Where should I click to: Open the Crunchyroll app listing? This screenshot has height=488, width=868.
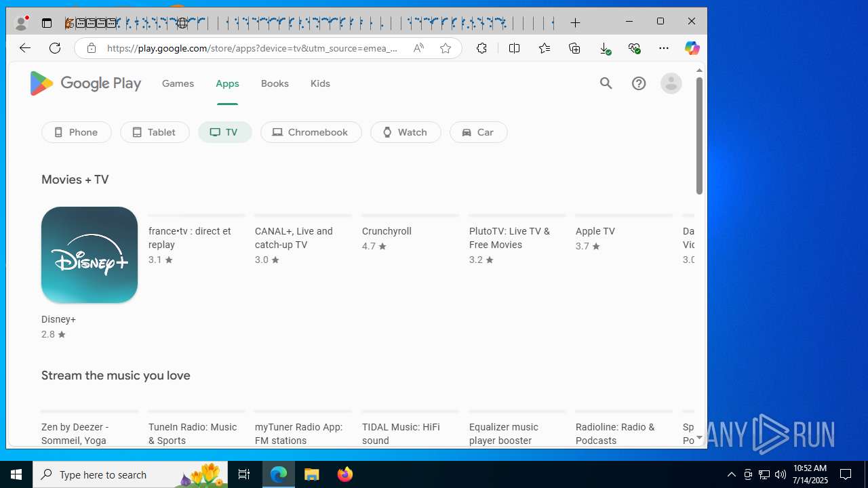(x=387, y=231)
